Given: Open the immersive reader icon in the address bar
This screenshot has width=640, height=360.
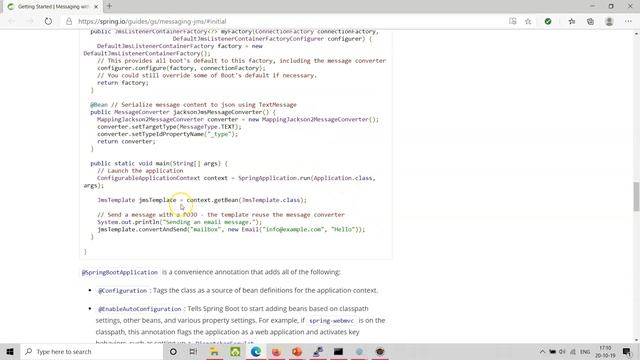Looking at the screenshot, I should (x=513, y=21).
